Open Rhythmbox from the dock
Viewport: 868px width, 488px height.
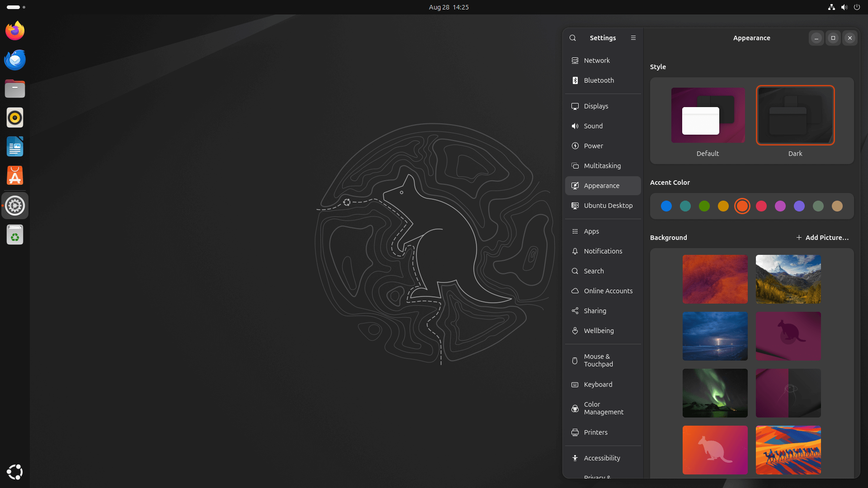point(14,117)
